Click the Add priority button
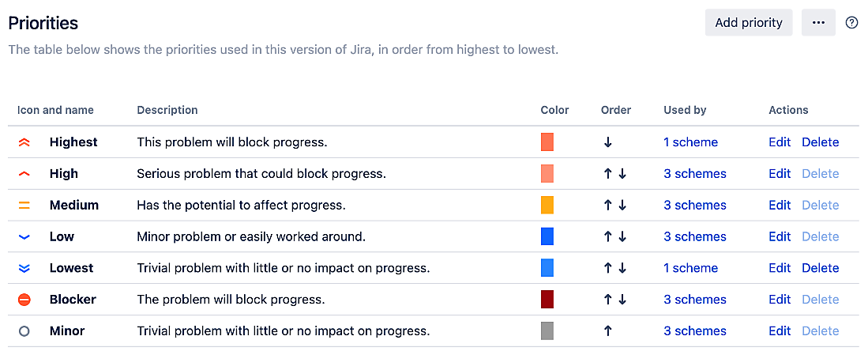The width and height of the screenshot is (868, 355). (x=749, y=23)
